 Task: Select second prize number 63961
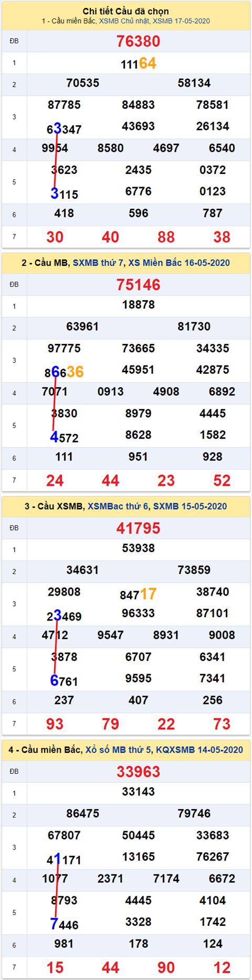83,326
